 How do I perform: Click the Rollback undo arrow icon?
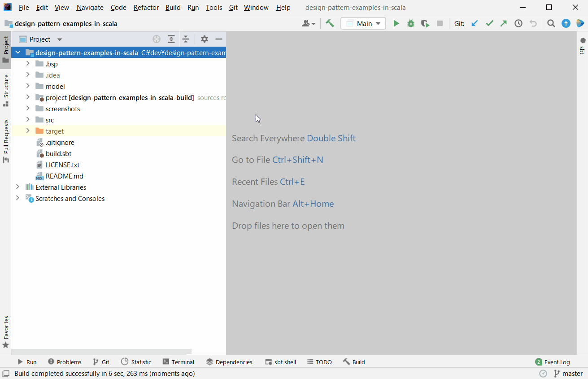pos(533,23)
